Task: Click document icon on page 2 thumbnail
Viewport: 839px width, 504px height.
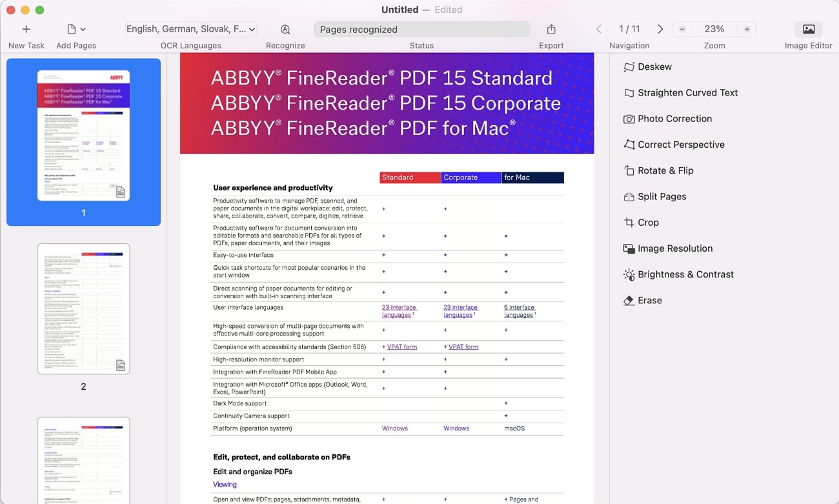Action: click(121, 365)
